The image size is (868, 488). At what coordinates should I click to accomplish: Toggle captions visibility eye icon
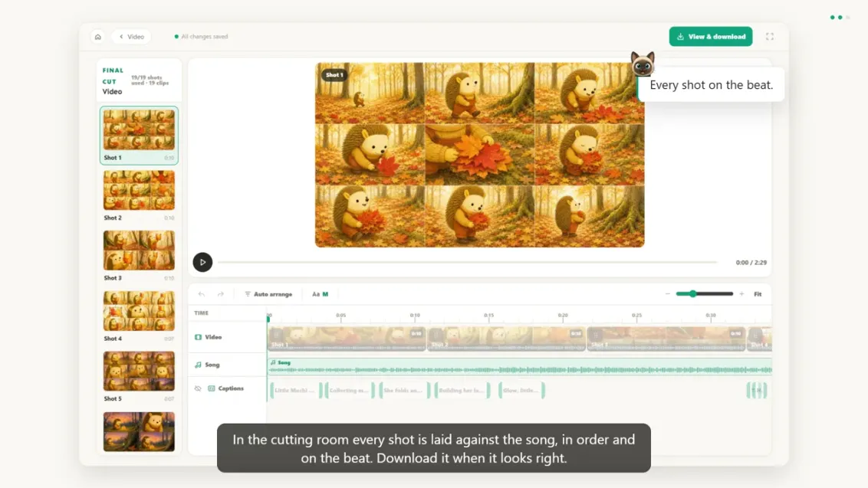[x=198, y=388]
